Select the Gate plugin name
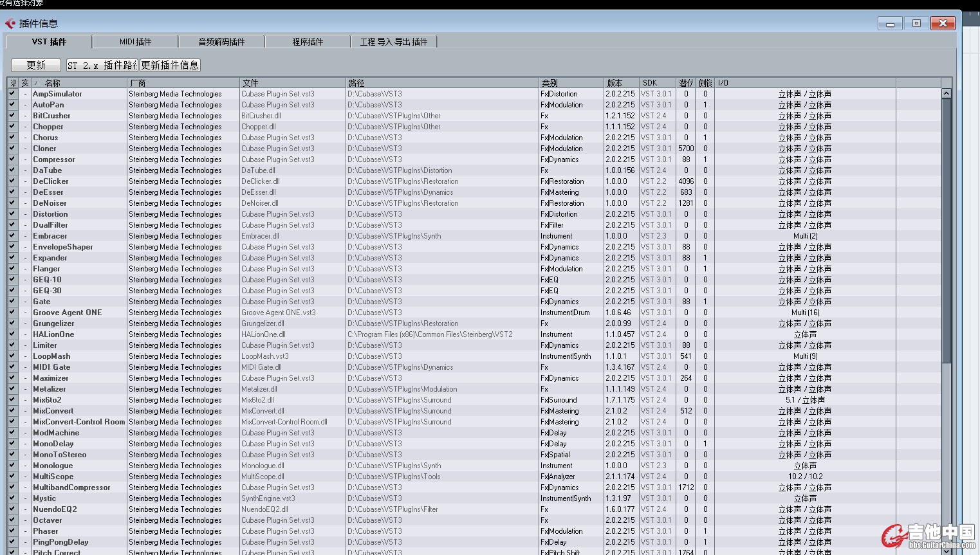Viewport: 980px width, 555px height. pos(42,302)
